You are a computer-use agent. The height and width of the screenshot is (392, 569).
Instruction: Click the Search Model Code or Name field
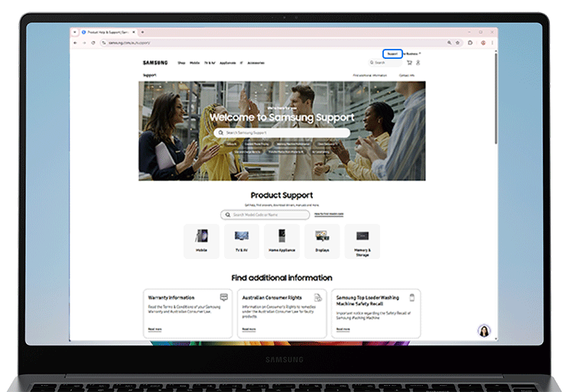click(266, 215)
